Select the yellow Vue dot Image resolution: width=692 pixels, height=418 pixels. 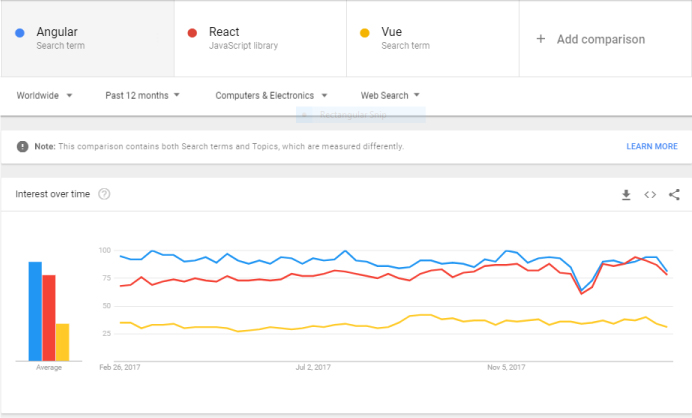[x=365, y=33]
